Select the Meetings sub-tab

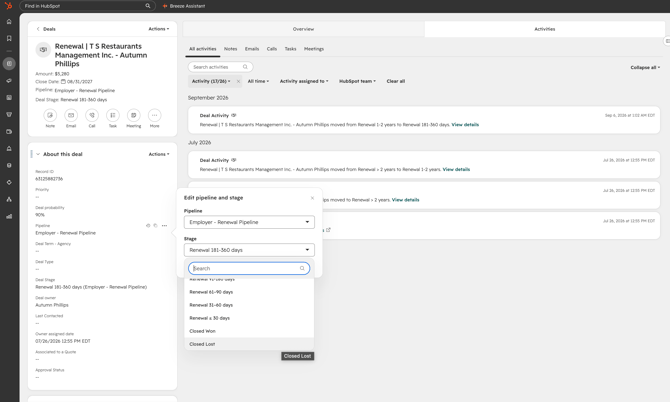(314, 49)
